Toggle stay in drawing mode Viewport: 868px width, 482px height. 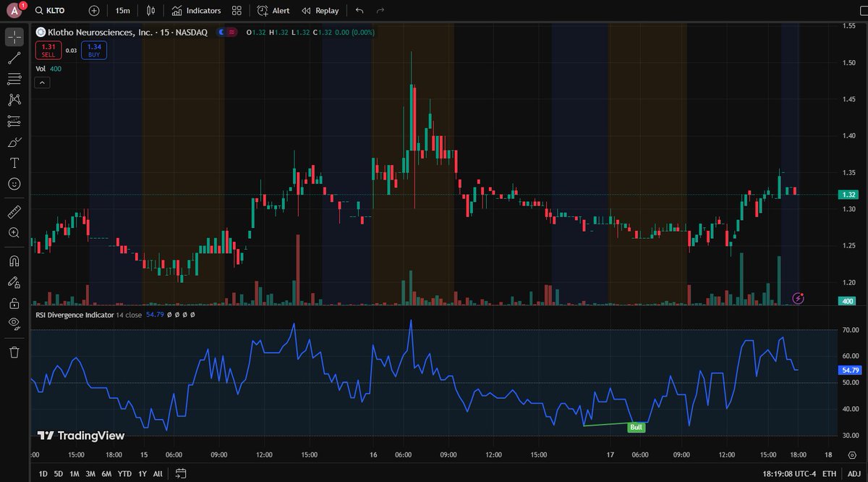14,282
